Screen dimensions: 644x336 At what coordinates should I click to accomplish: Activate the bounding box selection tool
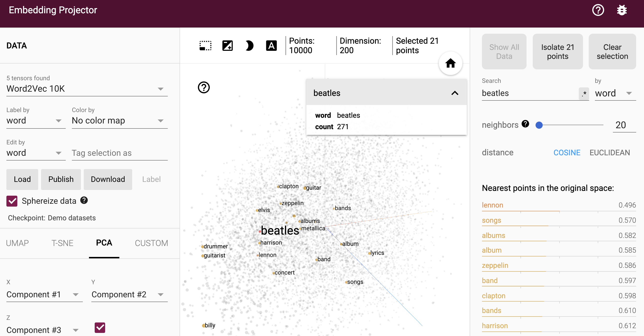point(205,46)
